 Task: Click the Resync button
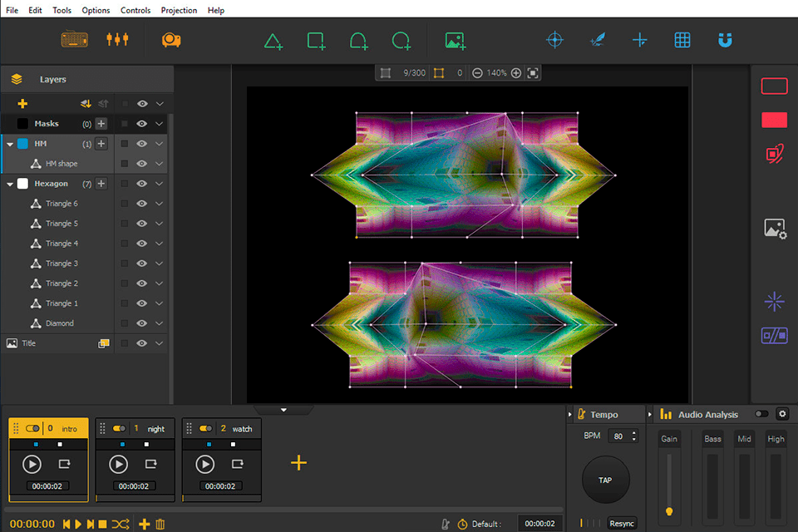622,523
